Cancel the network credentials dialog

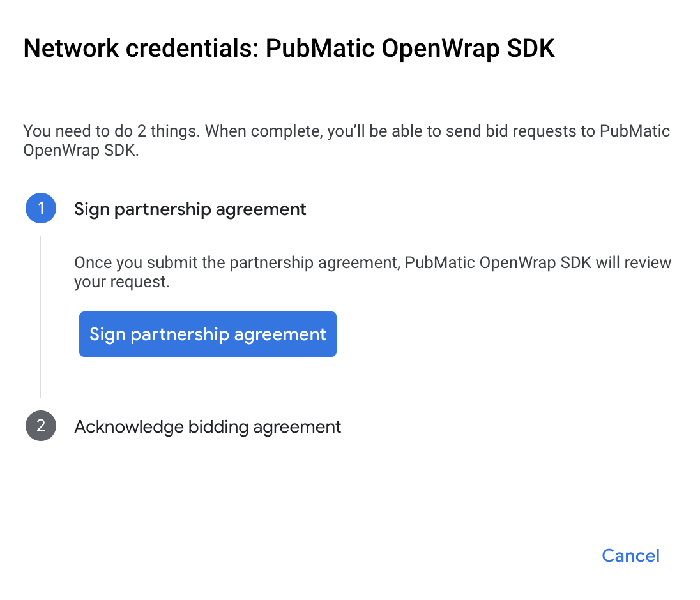630,555
